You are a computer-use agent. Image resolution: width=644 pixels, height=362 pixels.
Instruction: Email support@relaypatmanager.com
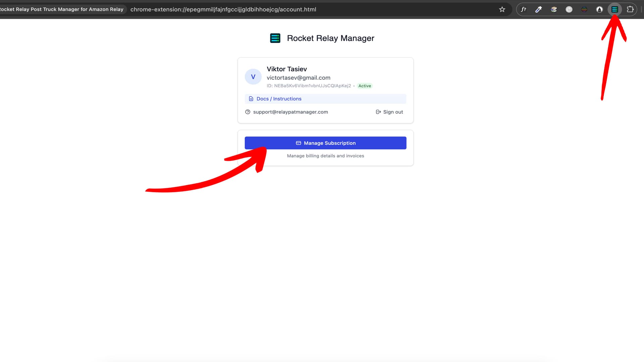coord(290,112)
